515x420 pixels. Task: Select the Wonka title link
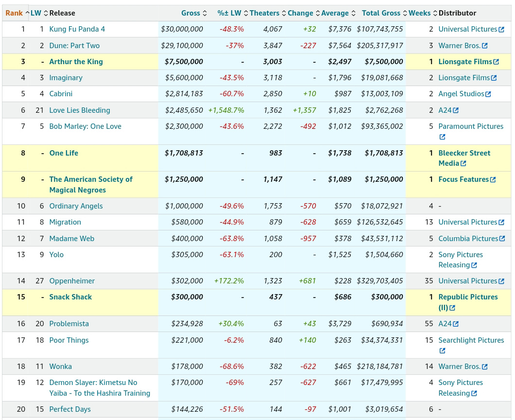(60, 367)
